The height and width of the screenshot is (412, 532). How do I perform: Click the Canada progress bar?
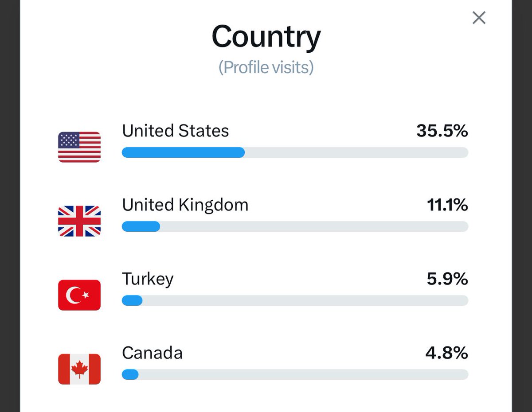click(x=295, y=374)
